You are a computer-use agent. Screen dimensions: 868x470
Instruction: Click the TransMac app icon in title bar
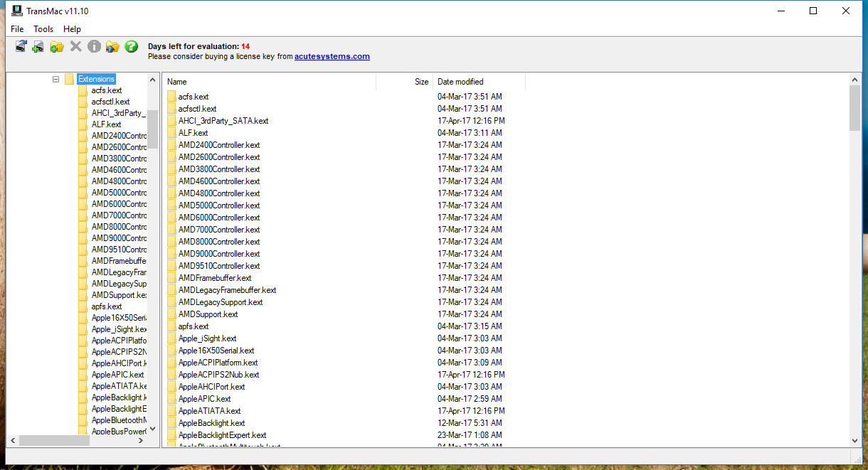[17, 11]
